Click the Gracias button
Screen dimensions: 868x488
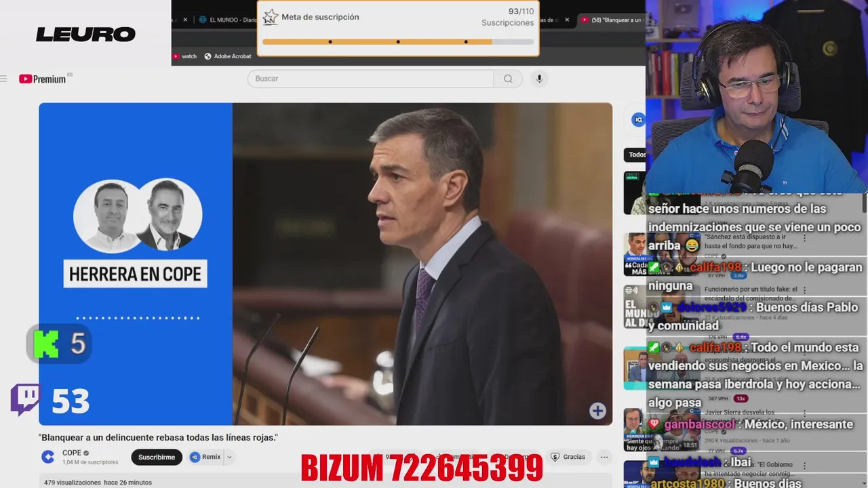tap(568, 457)
